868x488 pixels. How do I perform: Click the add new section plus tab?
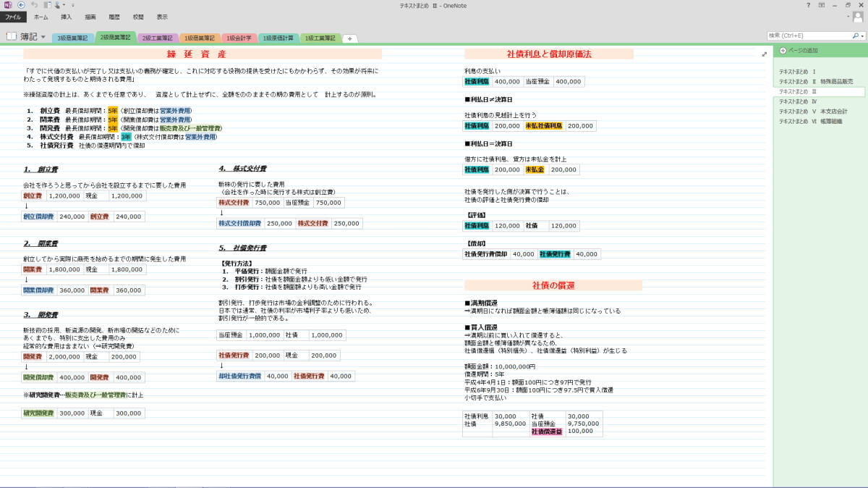pos(349,38)
